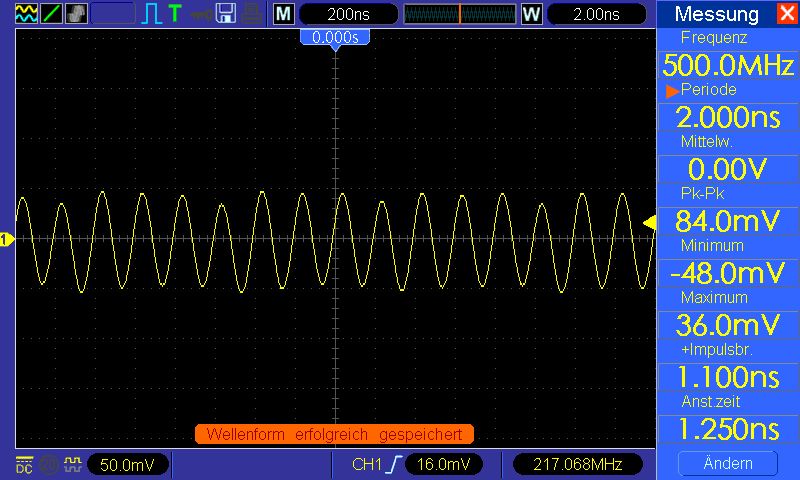This screenshot has width=800, height=480.
Task: Click the blue pulse waveform icon
Action: coord(152,14)
